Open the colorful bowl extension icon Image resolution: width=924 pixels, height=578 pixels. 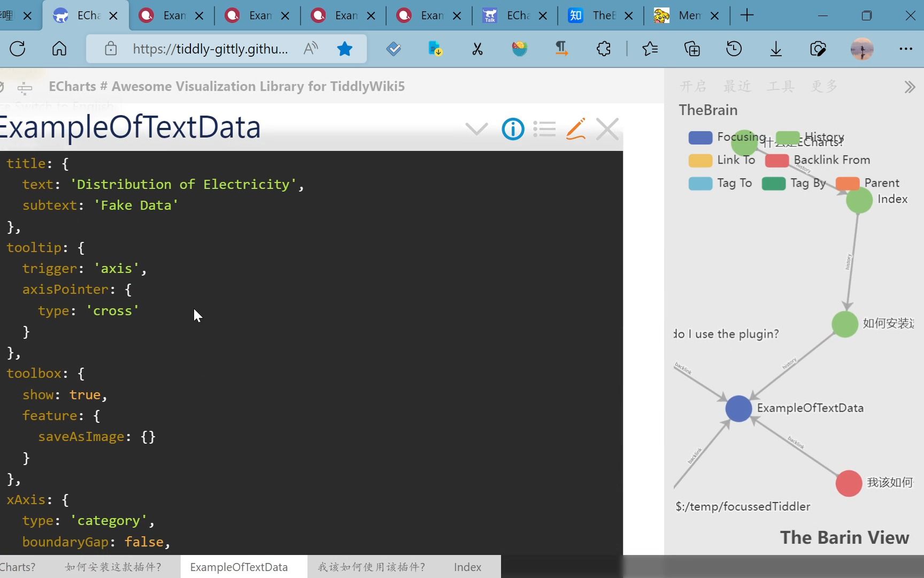[x=519, y=49]
